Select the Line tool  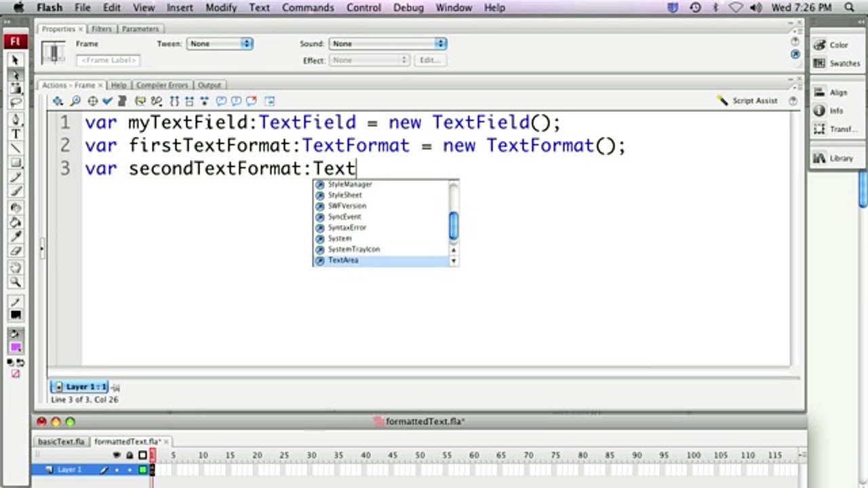click(x=15, y=148)
